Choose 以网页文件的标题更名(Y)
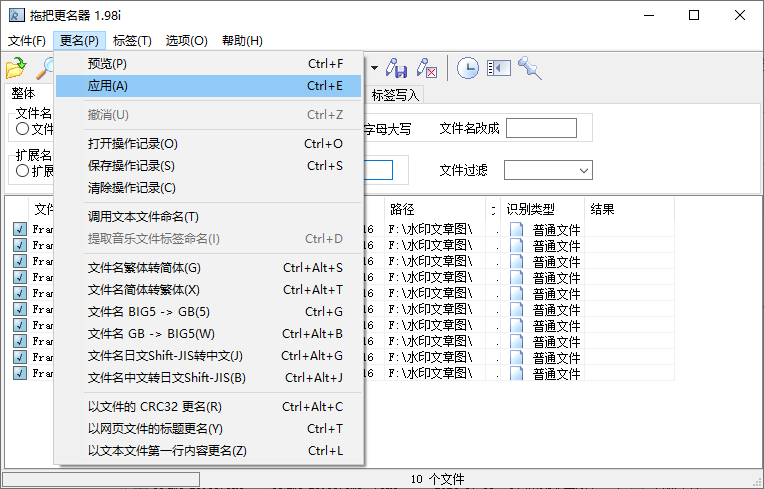 (209, 429)
